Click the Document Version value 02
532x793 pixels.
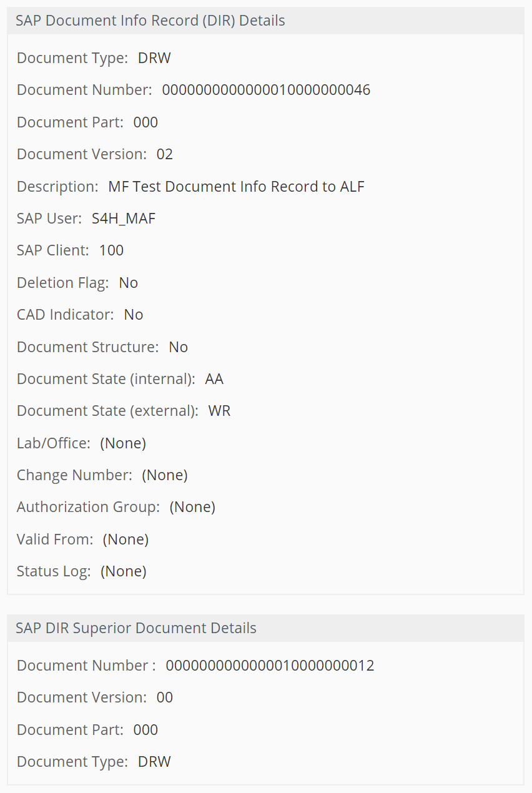tap(165, 154)
